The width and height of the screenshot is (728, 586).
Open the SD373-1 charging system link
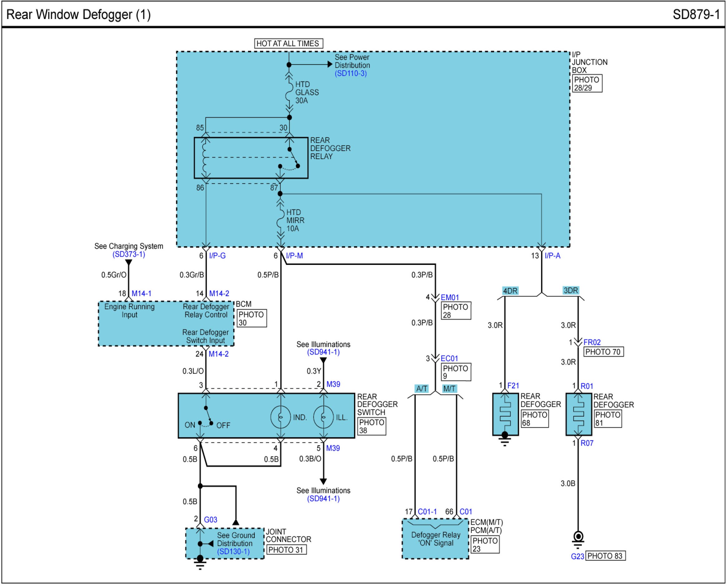coord(129,254)
